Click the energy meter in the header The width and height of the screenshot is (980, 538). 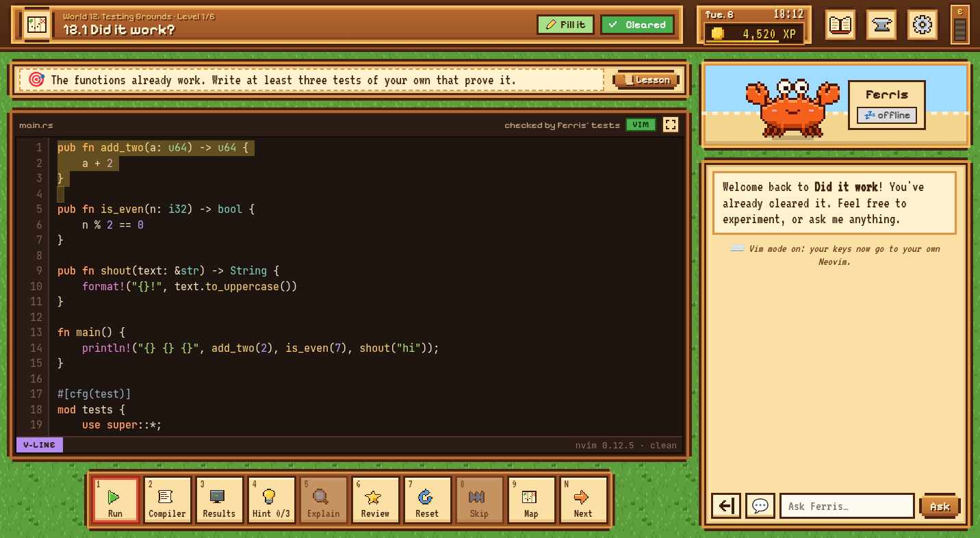[960, 25]
